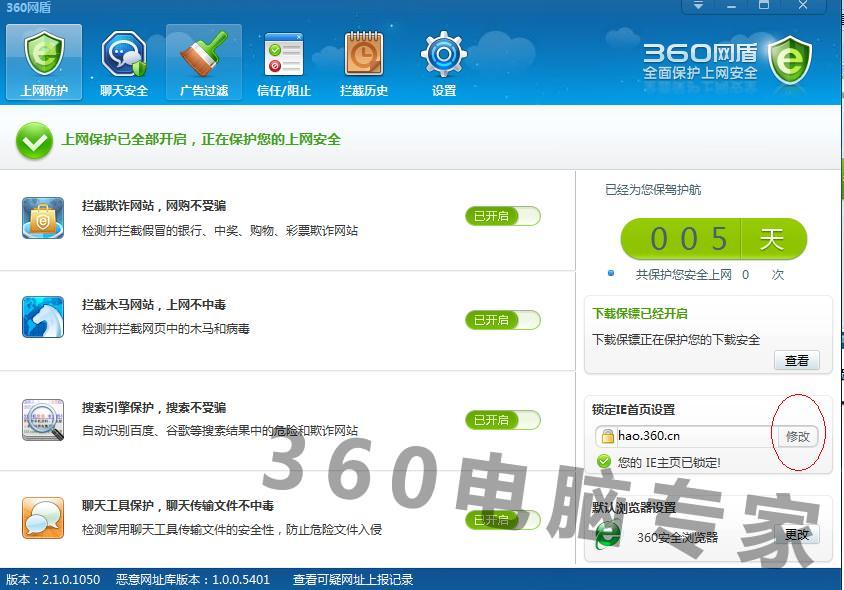Click the hao.360.cn homepage field
This screenshot has width=844, height=590.
coord(686,436)
